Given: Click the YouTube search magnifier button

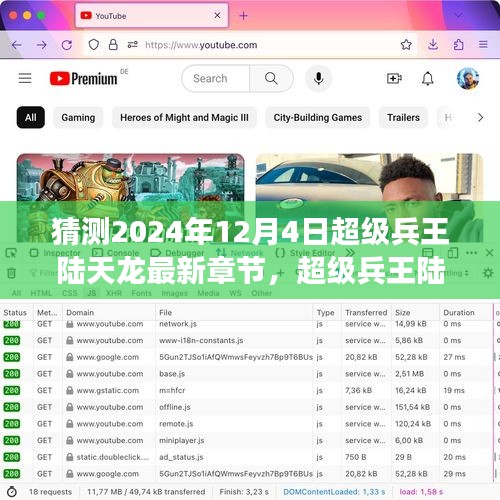Looking at the screenshot, I should pos(271,79).
